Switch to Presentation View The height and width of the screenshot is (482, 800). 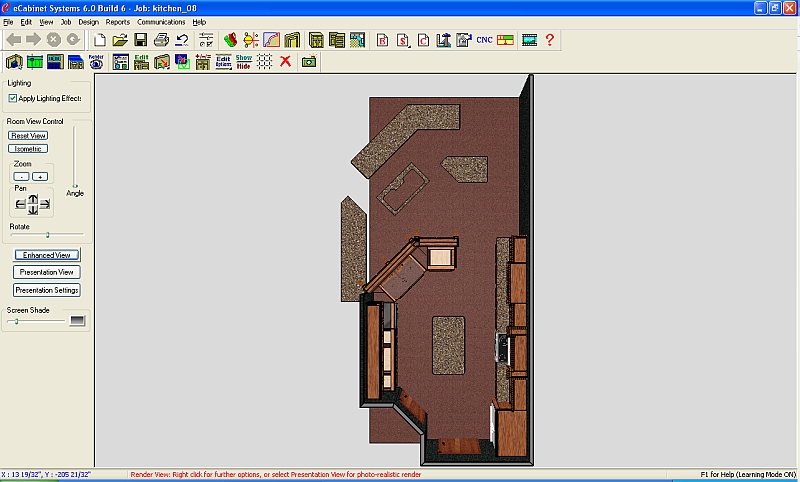(47, 272)
